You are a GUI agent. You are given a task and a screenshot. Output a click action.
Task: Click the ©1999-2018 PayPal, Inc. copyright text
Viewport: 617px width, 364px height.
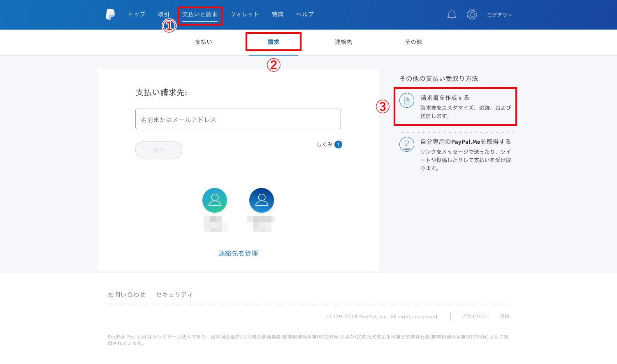coord(383,317)
